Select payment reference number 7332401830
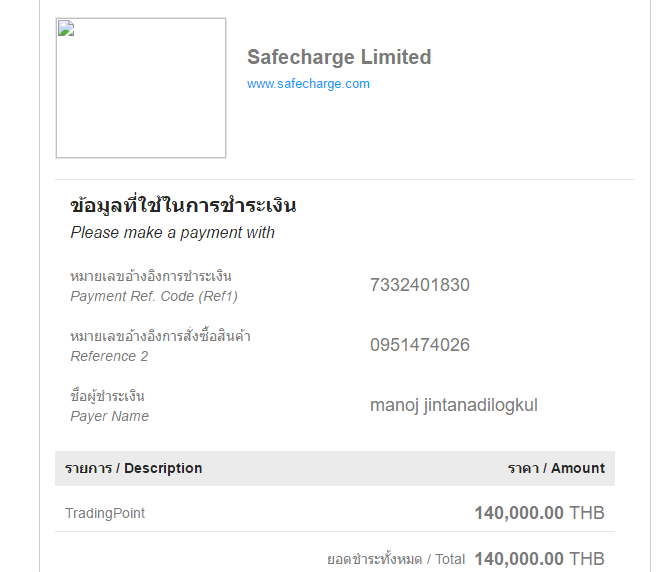Viewport: 660px width, 572px height. click(419, 285)
